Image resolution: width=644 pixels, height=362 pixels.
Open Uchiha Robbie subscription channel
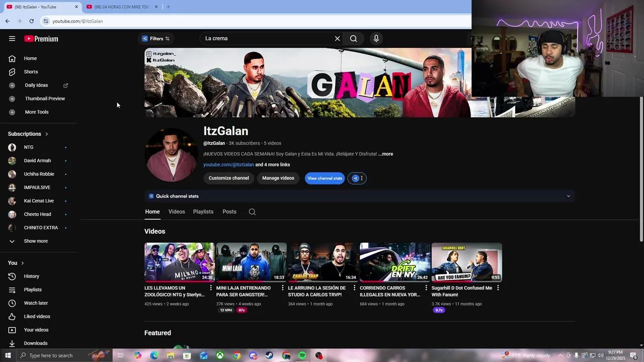click(x=38, y=174)
